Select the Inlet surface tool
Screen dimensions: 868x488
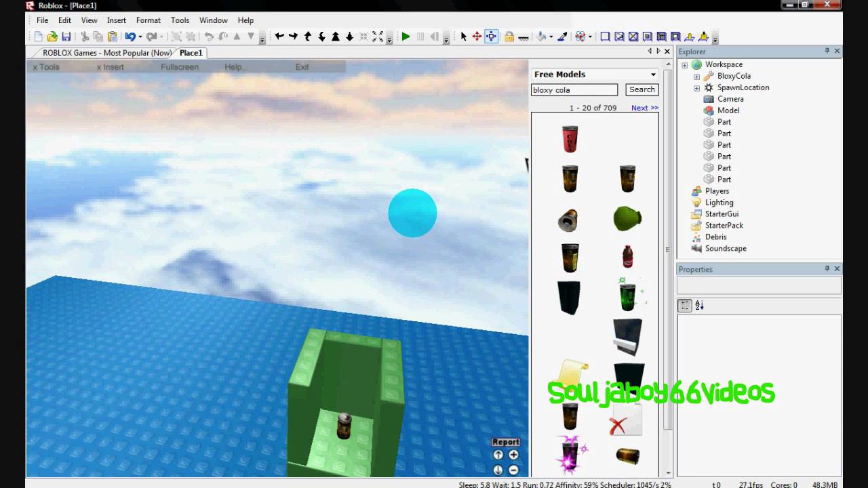point(662,37)
